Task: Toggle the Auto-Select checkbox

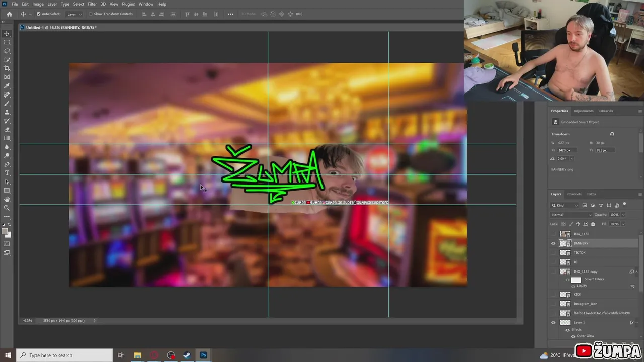Action: pos(39,14)
